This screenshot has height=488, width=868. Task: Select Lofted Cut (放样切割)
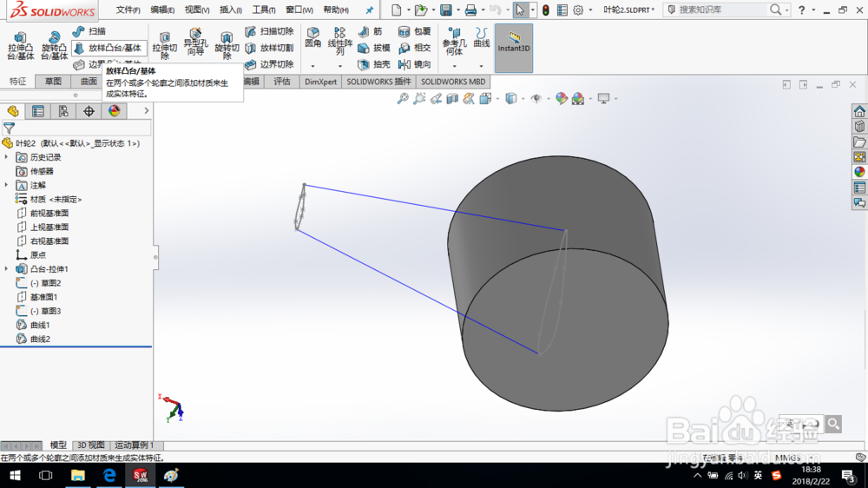[270, 48]
